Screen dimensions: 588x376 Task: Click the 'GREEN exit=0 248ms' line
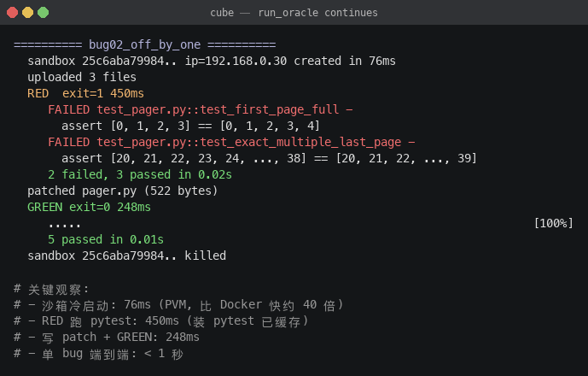click(89, 207)
